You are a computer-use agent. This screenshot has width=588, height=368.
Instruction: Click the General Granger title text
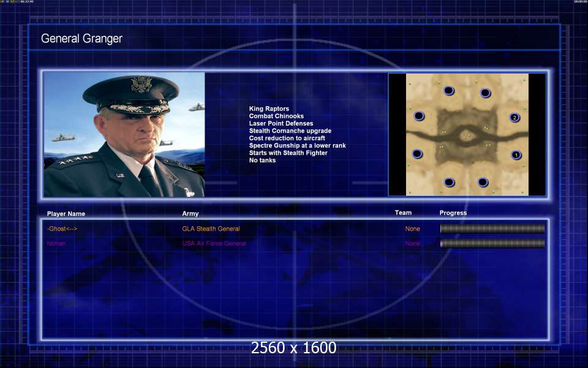click(x=81, y=39)
